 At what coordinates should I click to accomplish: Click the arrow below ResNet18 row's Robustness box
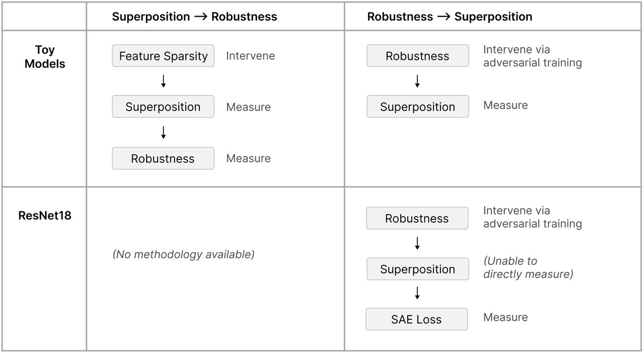(417, 244)
